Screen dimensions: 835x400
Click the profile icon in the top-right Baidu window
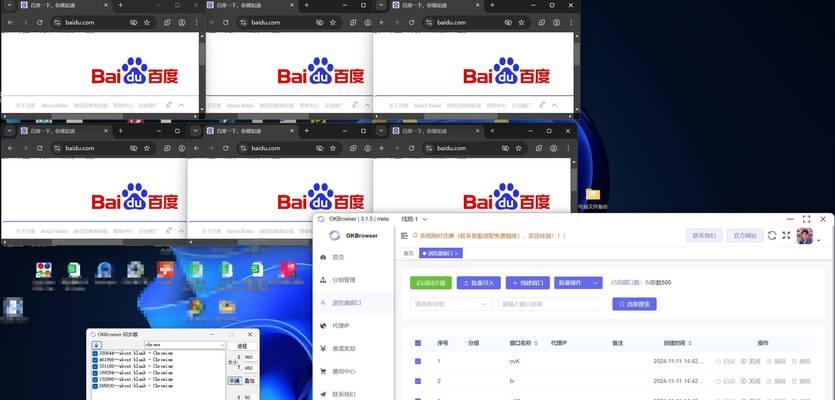tap(556, 23)
